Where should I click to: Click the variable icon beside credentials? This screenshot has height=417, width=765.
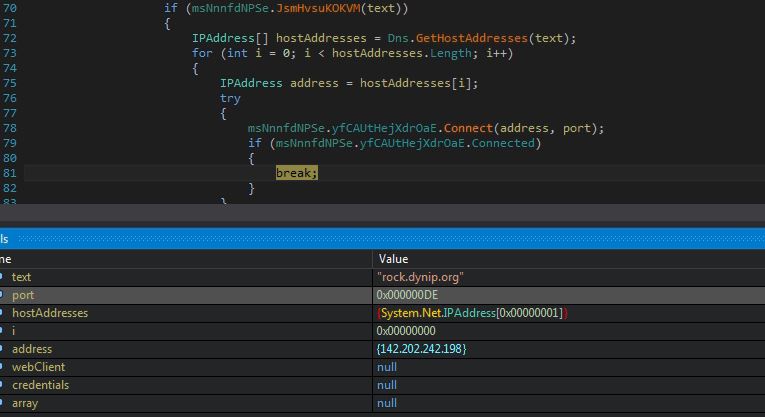point(3,385)
